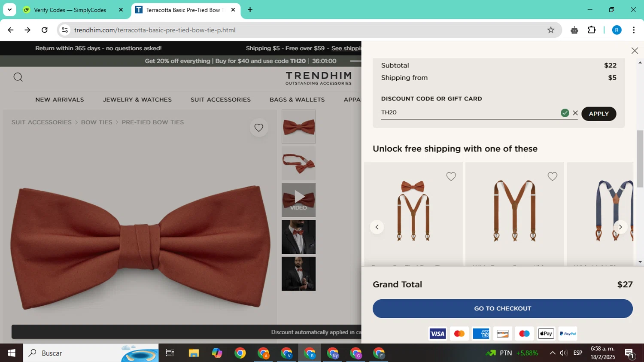Open the clock showing 6:58 a. m.

(603, 353)
